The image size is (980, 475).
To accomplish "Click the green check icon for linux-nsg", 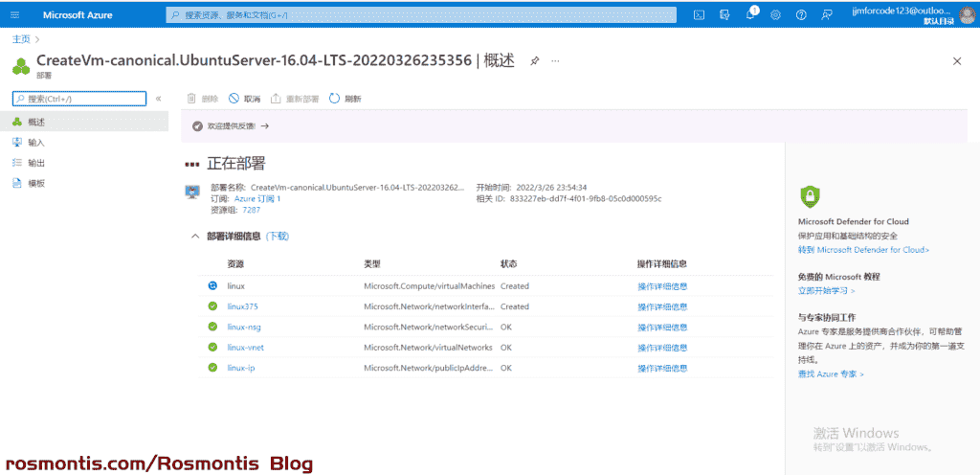I will coord(212,327).
